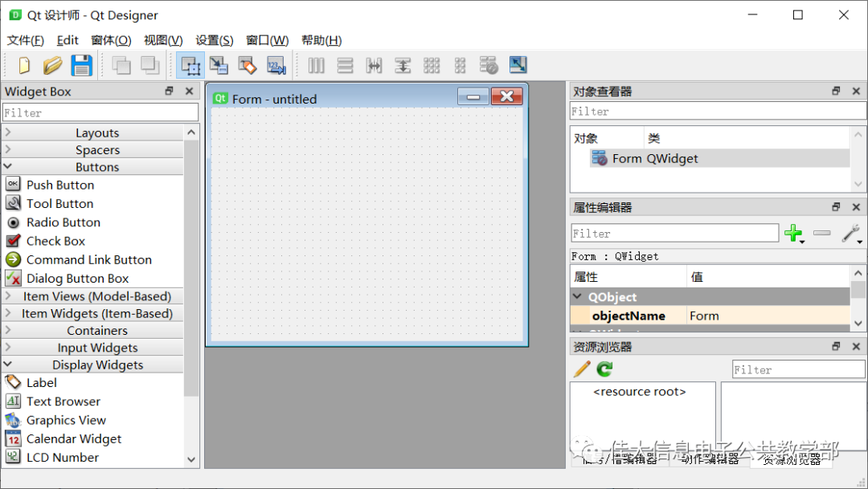Open the 窗体(O) menu
The height and width of the screenshot is (489, 868).
(x=111, y=40)
